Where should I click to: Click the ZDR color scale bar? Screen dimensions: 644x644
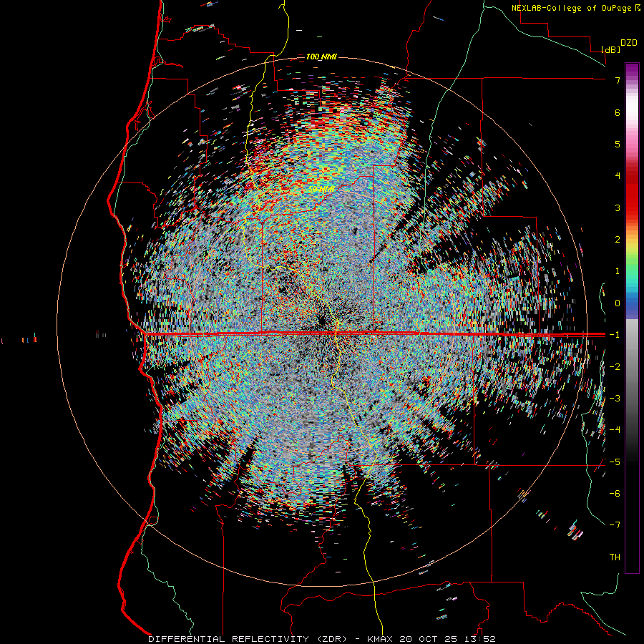click(632, 318)
